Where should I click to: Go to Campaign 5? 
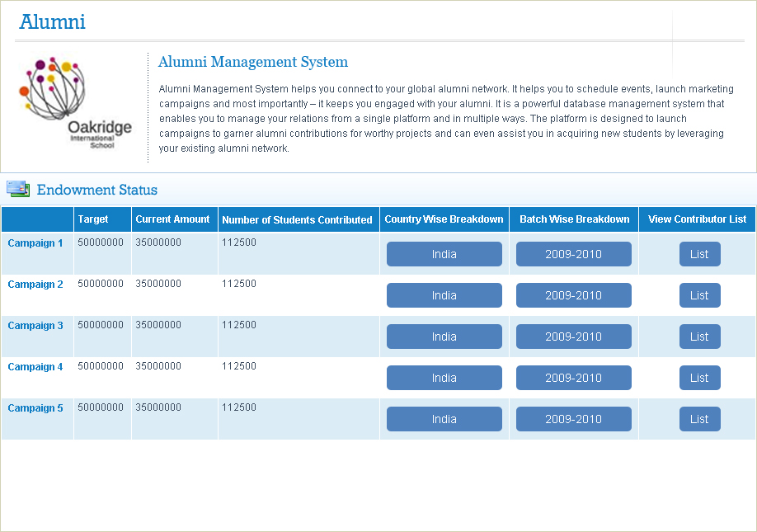click(35, 408)
